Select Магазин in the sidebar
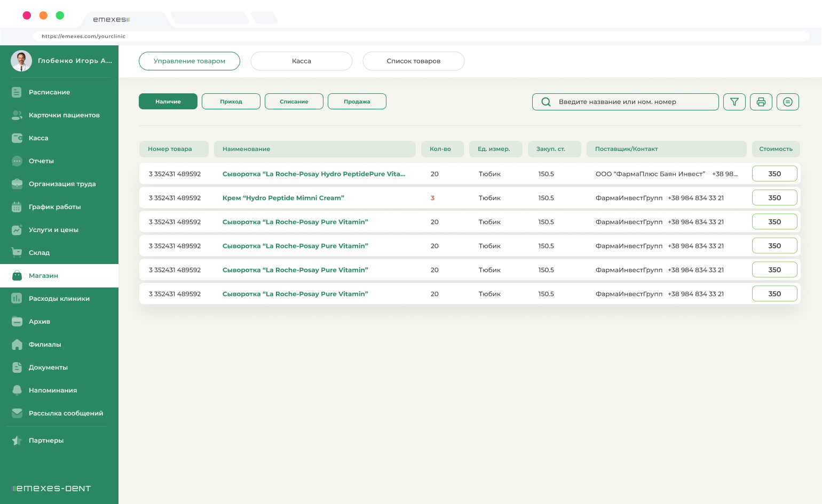This screenshot has height=504, width=822. pos(59,276)
